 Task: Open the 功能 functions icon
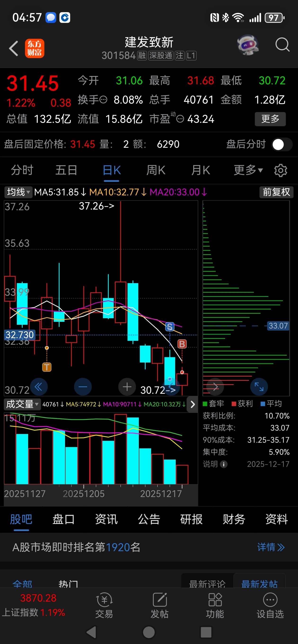pos(215,605)
